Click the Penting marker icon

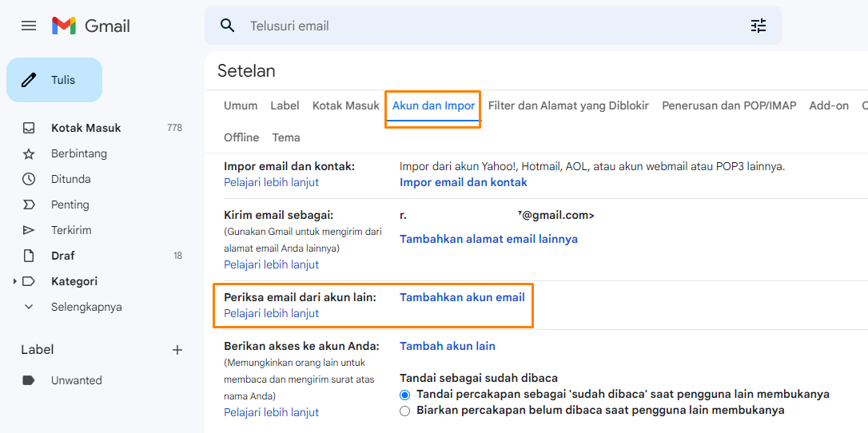coord(29,205)
